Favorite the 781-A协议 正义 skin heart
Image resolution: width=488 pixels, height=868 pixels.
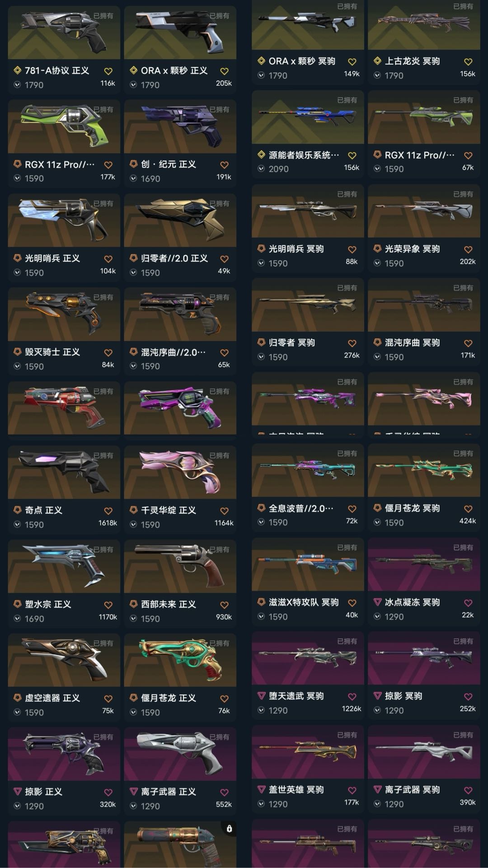pyautogui.click(x=108, y=71)
